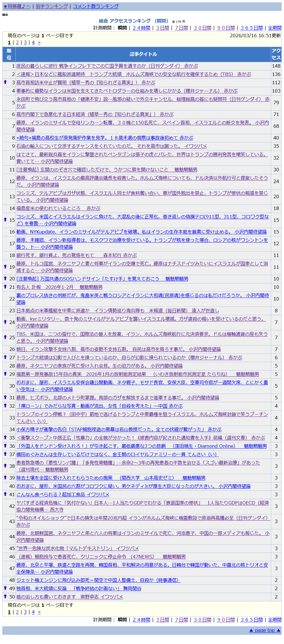Image resolution: width=284 pixels, height=644 pixels.
Task: Click the up arrow icon beside rank 15
Action: [5, 220]
